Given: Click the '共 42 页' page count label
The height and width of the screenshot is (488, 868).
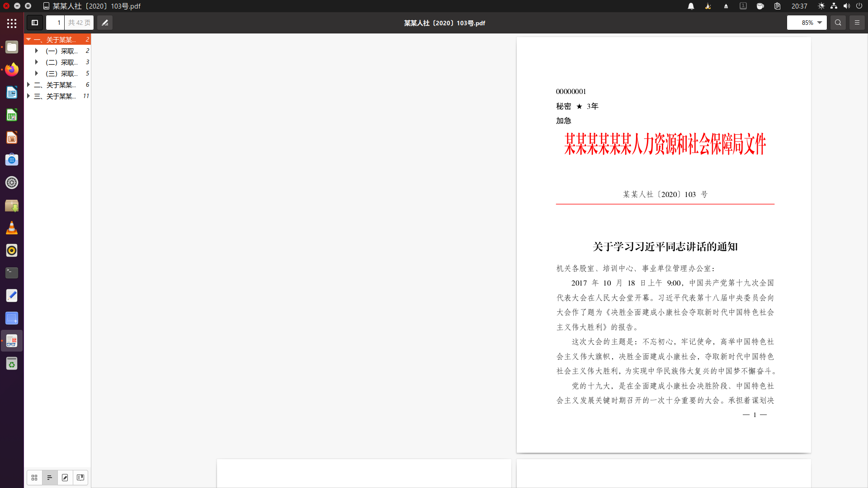Looking at the screenshot, I should pyautogui.click(x=79, y=23).
